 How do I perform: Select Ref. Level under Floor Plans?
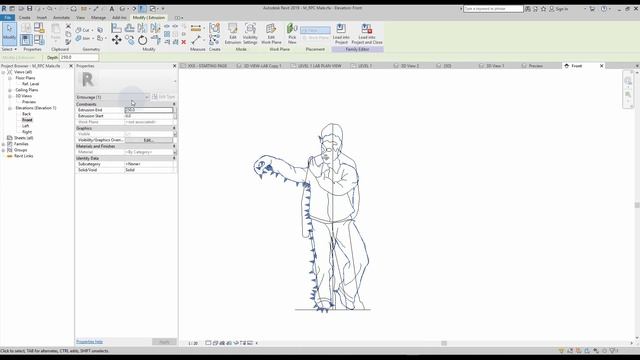click(x=31, y=84)
